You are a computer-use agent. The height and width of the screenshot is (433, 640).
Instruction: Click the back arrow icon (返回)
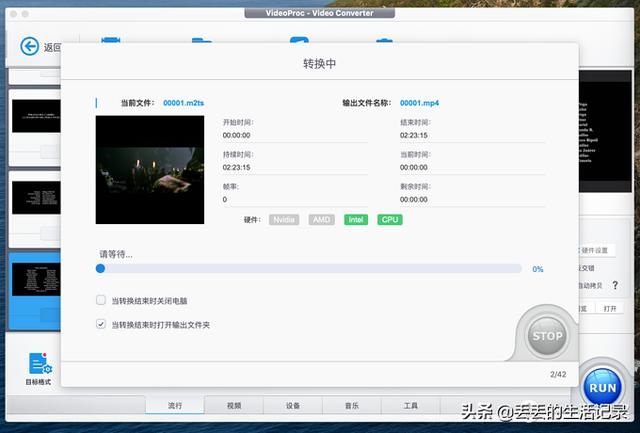[x=29, y=46]
